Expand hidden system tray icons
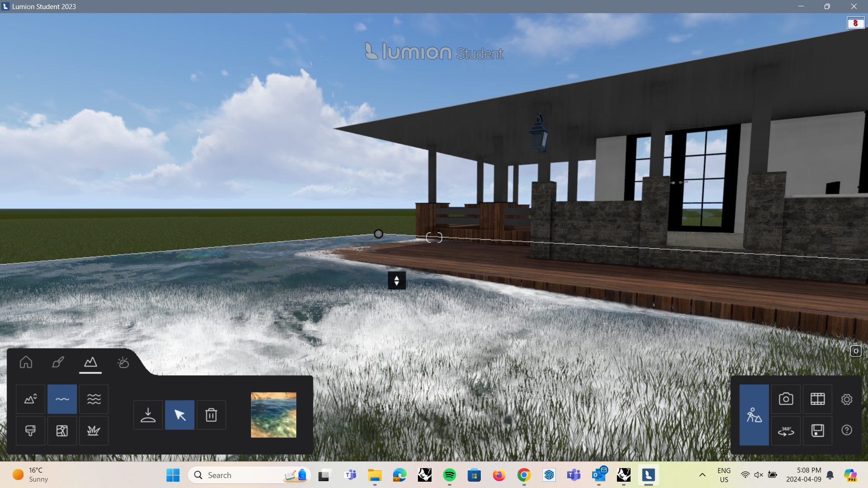This screenshot has height=488, width=868. point(702,475)
